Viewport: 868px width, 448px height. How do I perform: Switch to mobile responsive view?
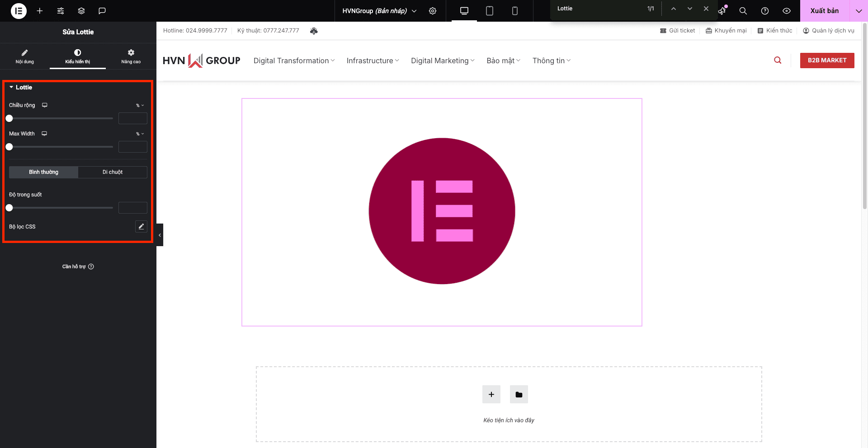tap(514, 11)
